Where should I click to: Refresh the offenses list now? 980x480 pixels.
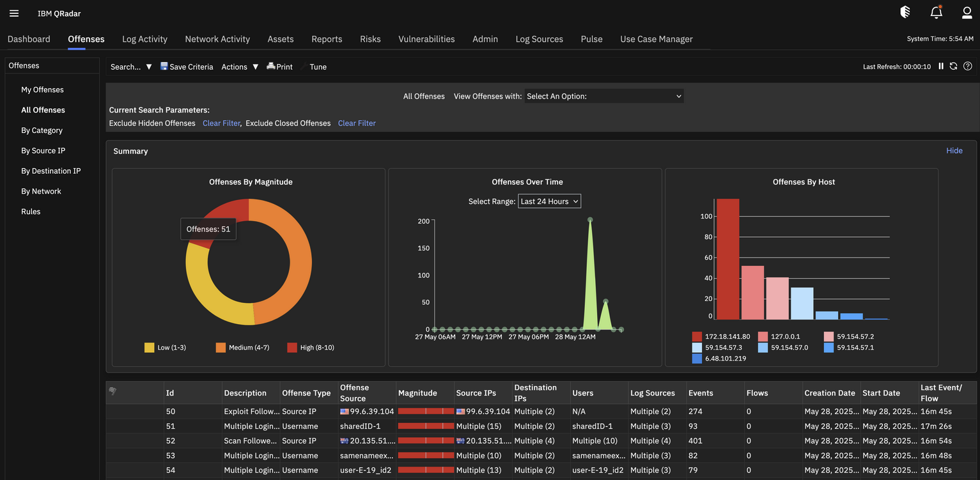click(953, 66)
